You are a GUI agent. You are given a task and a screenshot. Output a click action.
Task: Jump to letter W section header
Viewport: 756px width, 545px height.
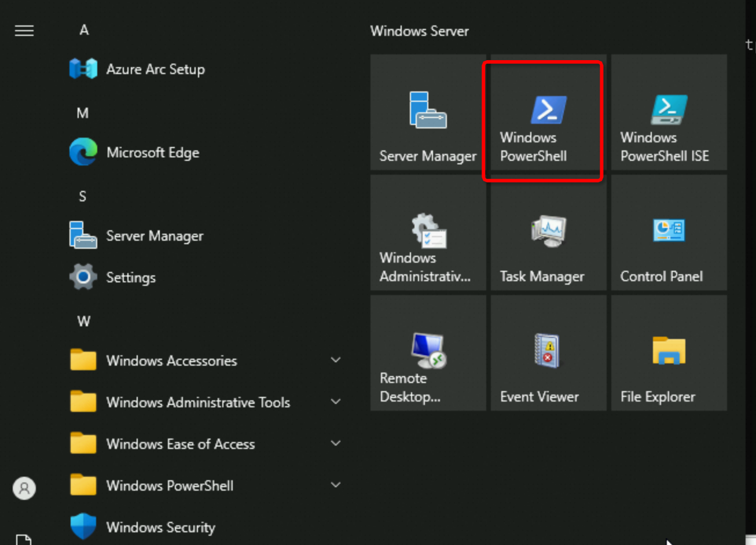(84, 321)
